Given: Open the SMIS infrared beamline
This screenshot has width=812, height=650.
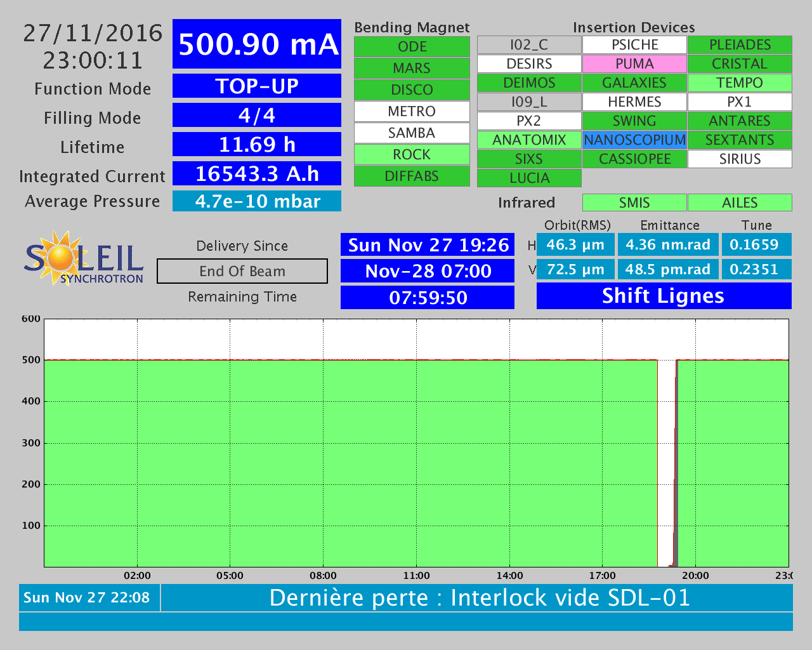Looking at the screenshot, I should coord(634,202).
